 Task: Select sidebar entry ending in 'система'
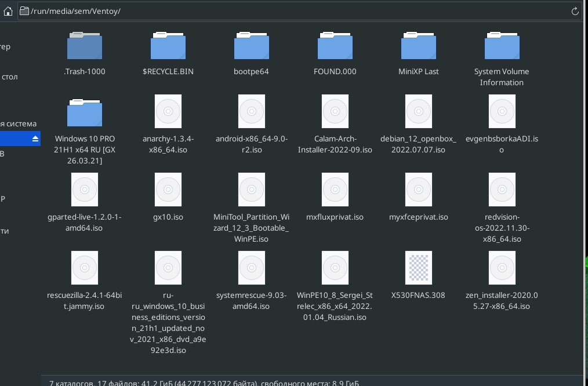pyautogui.click(x=20, y=123)
